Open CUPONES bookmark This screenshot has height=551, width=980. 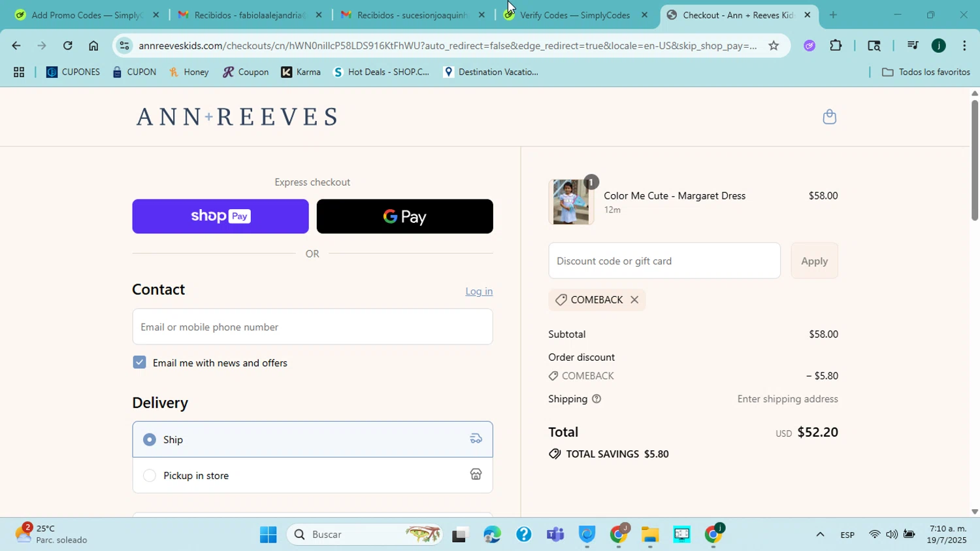tap(73, 73)
